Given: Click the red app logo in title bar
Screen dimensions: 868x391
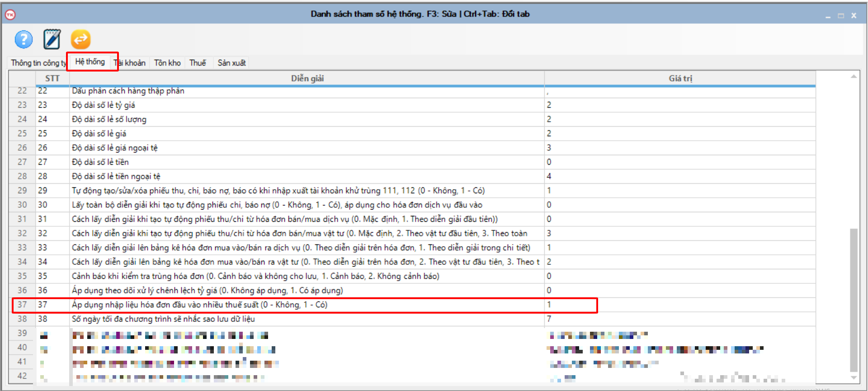Looking at the screenshot, I should click(10, 15).
